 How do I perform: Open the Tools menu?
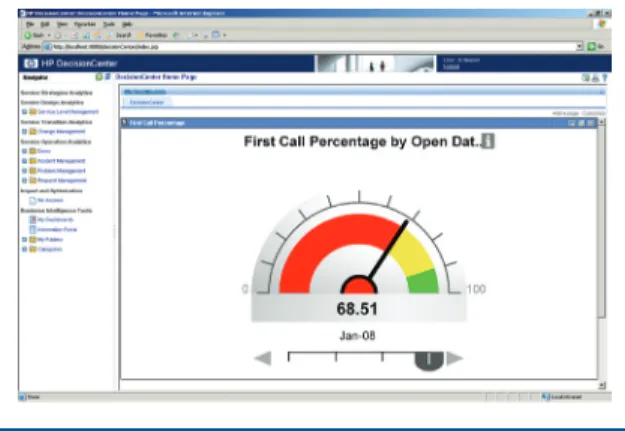(109, 24)
